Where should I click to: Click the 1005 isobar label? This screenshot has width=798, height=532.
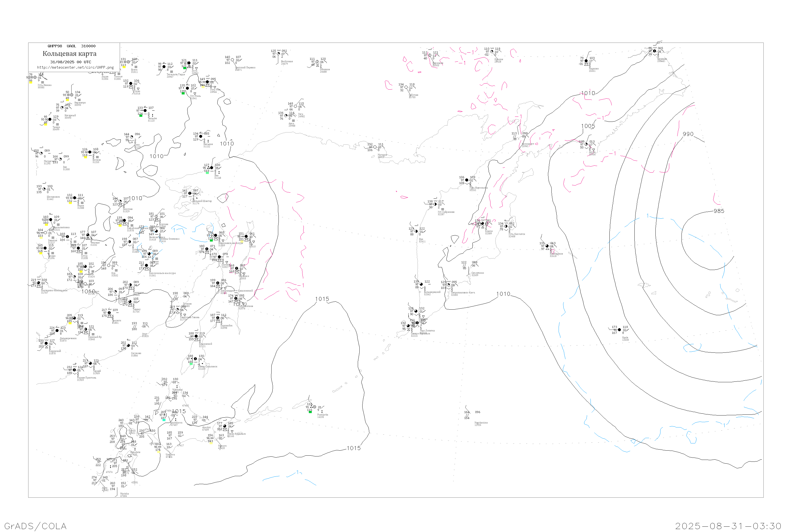588,126
